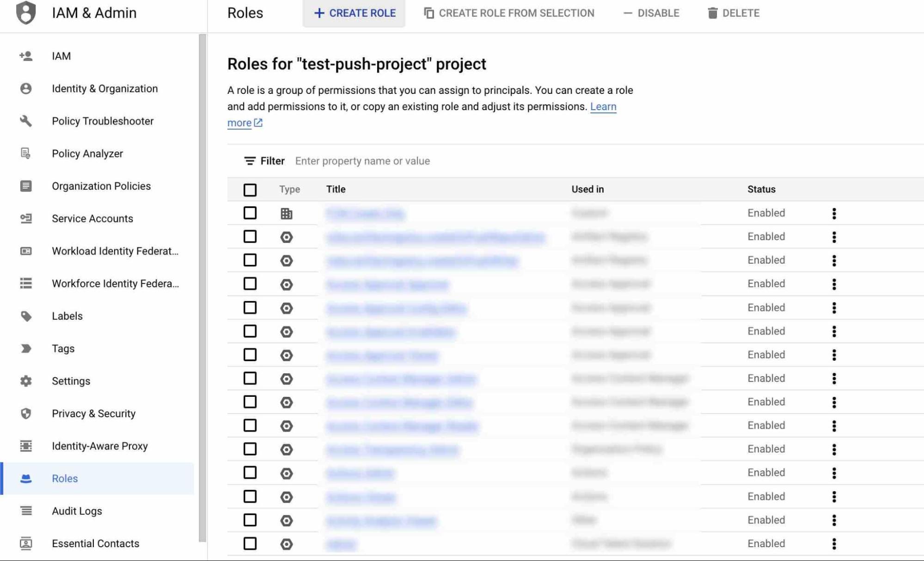The width and height of the screenshot is (924, 561).
Task: Check the first role checkbox in list
Action: tap(250, 213)
